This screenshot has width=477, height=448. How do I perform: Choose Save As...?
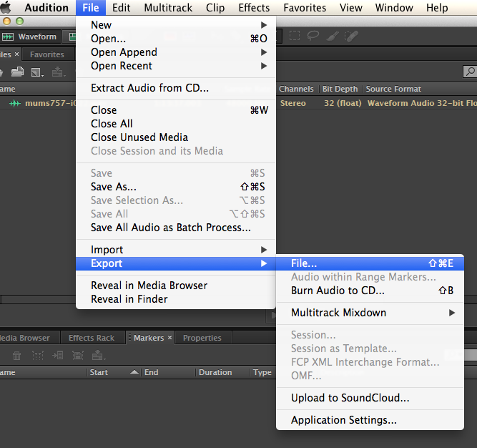coord(176,187)
